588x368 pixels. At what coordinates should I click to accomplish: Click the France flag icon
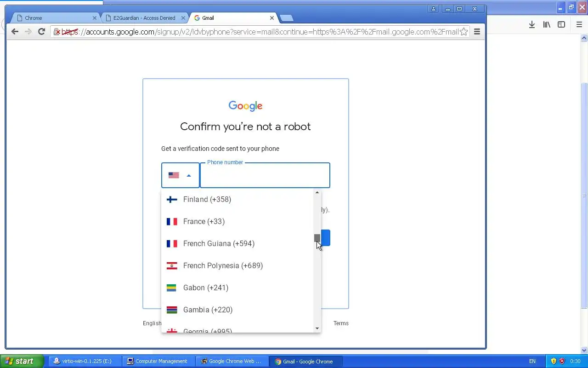pyautogui.click(x=172, y=221)
